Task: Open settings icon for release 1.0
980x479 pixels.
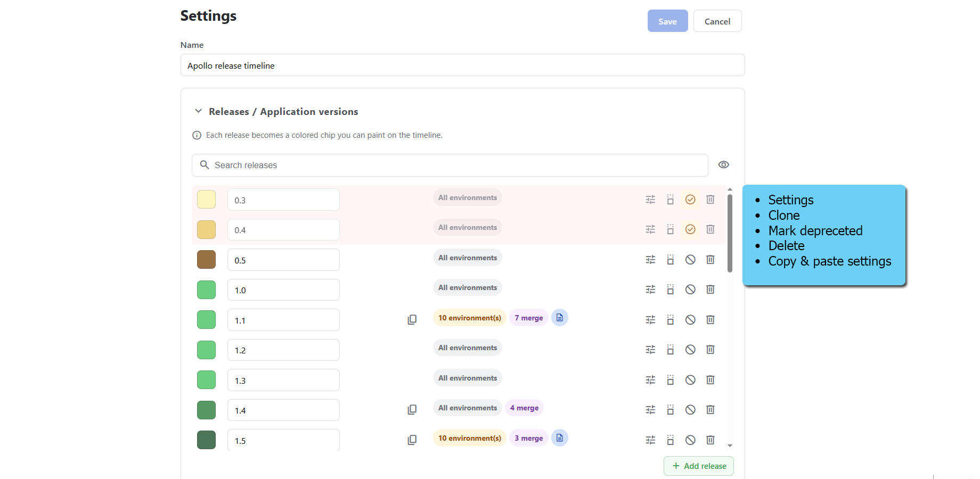Action: click(x=650, y=290)
